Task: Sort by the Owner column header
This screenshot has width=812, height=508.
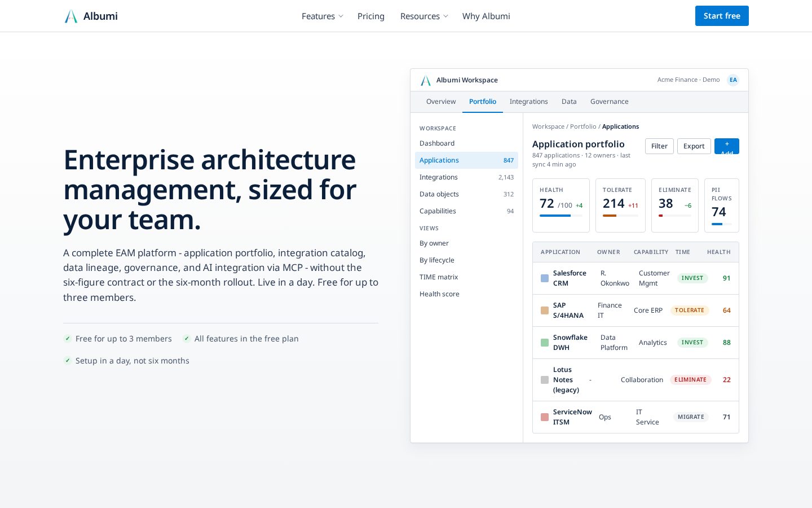Action: click(608, 252)
